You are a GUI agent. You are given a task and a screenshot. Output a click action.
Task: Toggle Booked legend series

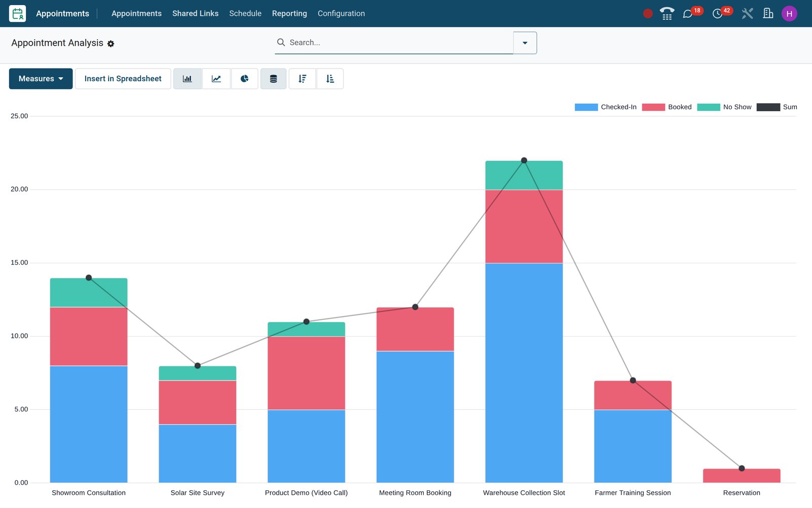(667, 107)
